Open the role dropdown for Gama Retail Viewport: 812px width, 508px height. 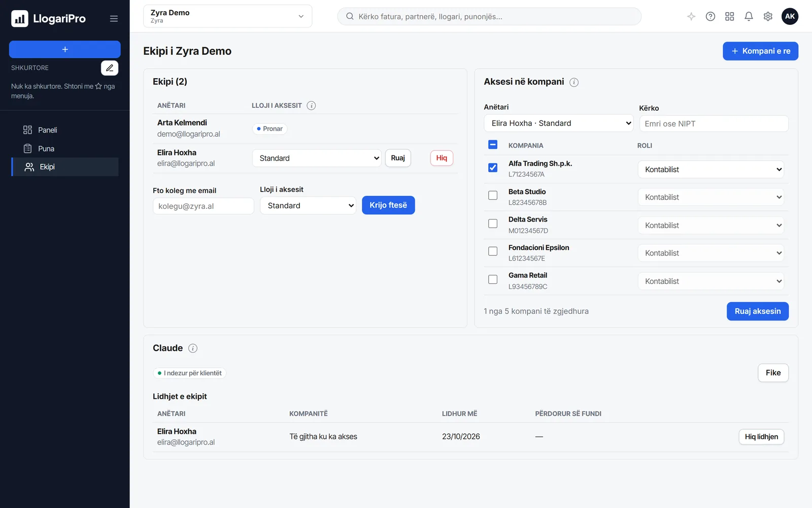coord(711,281)
